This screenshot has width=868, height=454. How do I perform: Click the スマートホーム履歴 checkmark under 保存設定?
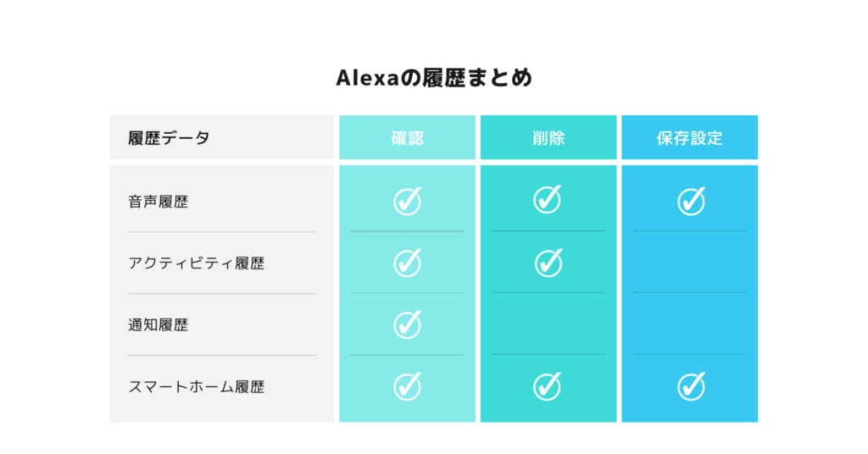click(x=692, y=386)
